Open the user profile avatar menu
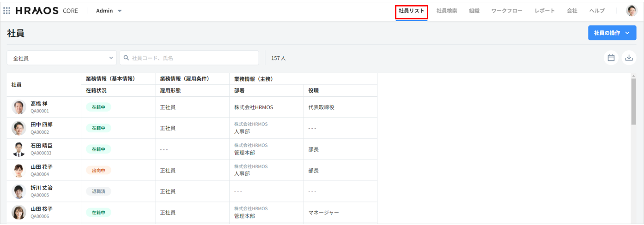This screenshot has height=225, width=644. (x=632, y=11)
